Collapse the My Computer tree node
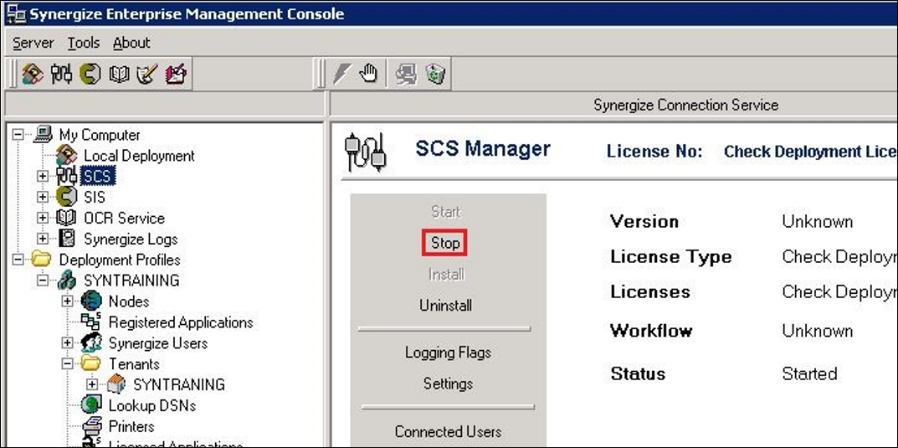 [x=18, y=135]
